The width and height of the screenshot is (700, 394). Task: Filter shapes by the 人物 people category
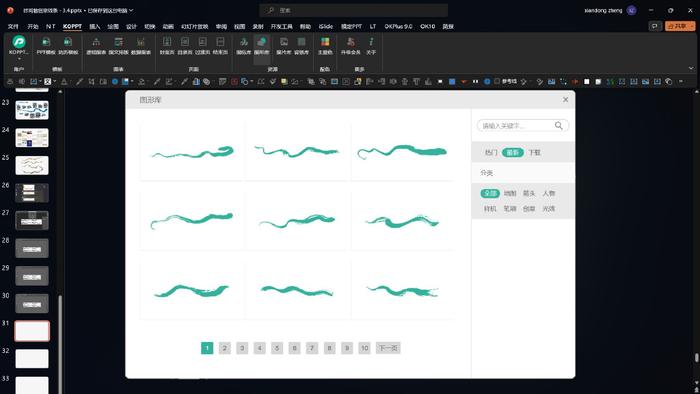click(549, 193)
